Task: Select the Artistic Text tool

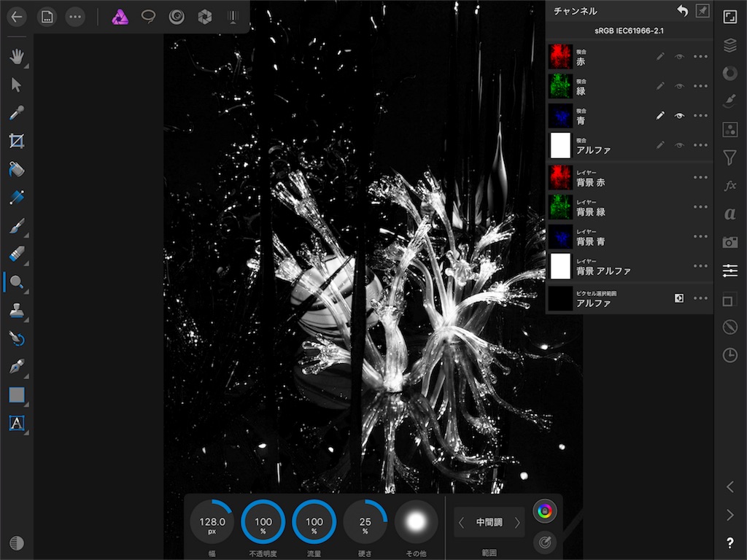Action: point(17,423)
